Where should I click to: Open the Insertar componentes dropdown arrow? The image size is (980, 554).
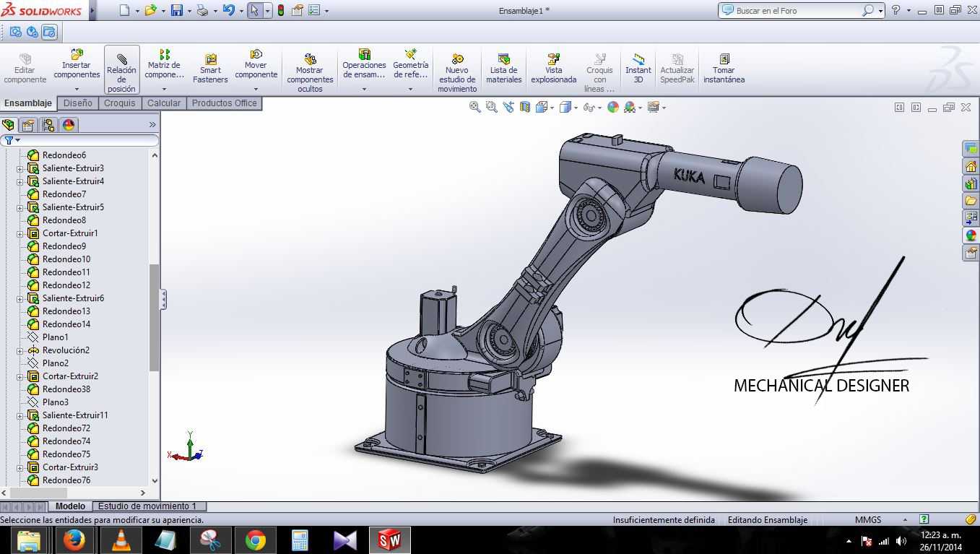tap(77, 89)
